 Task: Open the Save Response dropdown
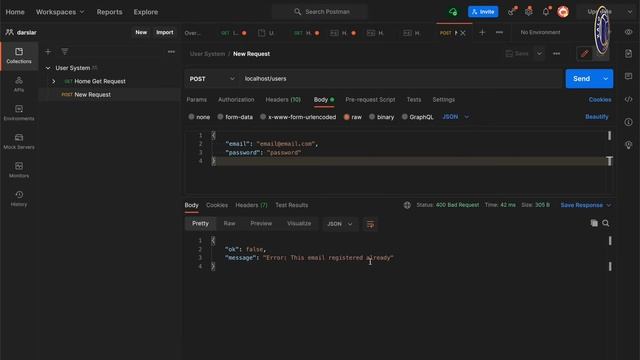coord(585,205)
